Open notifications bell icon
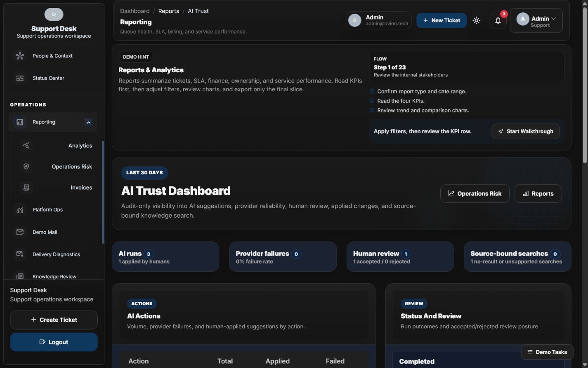Viewport: 588px width, 368px height. (x=498, y=21)
